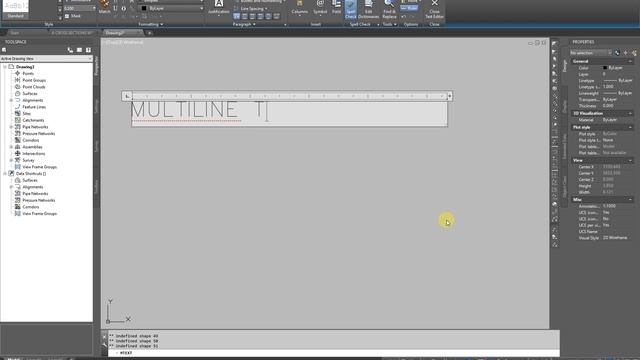The width and height of the screenshot is (640, 360).
Task: Click the Toolspace Prospector side tab
Action: 97,65
